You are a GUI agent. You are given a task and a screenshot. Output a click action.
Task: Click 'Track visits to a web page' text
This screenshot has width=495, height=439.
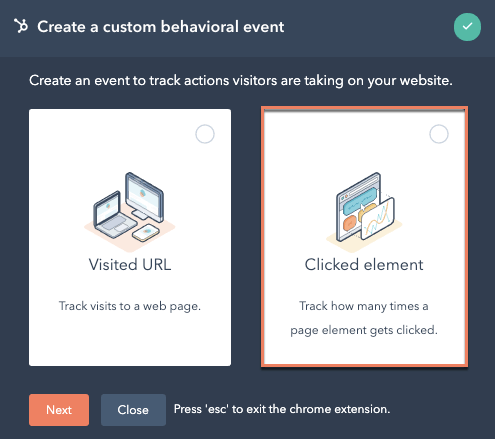coord(130,306)
